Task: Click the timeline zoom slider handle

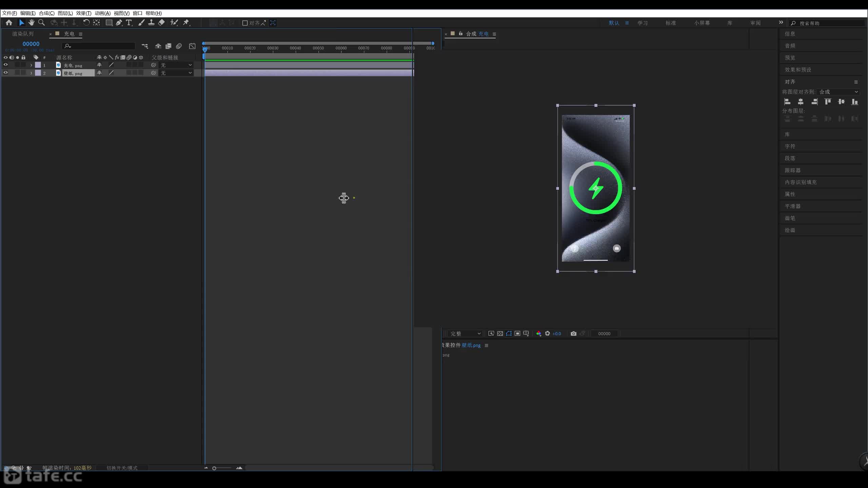Action: (x=214, y=468)
